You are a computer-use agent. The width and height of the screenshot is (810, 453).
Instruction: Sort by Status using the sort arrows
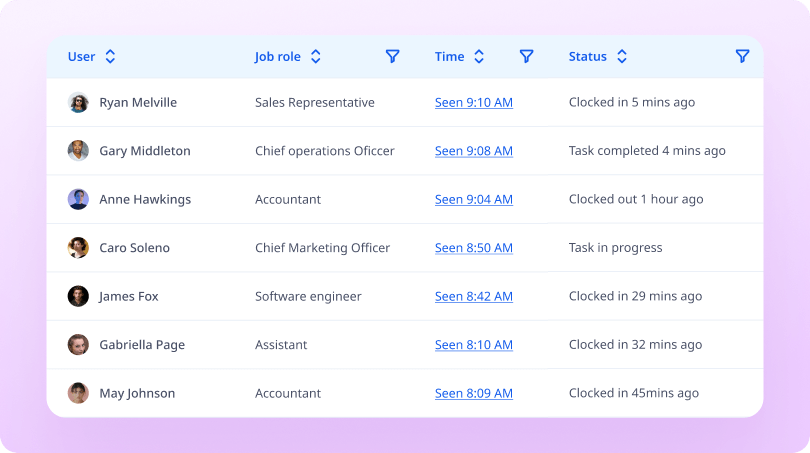pyautogui.click(x=621, y=57)
